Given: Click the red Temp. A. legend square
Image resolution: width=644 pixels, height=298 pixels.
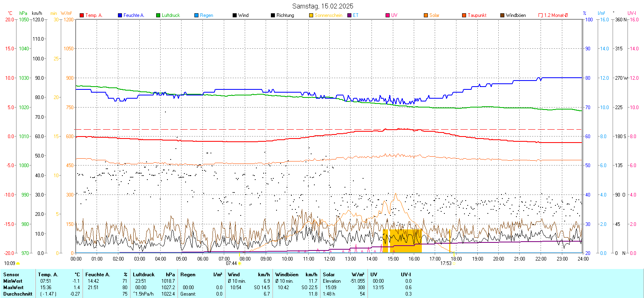Looking at the screenshot, I should (82, 15).
